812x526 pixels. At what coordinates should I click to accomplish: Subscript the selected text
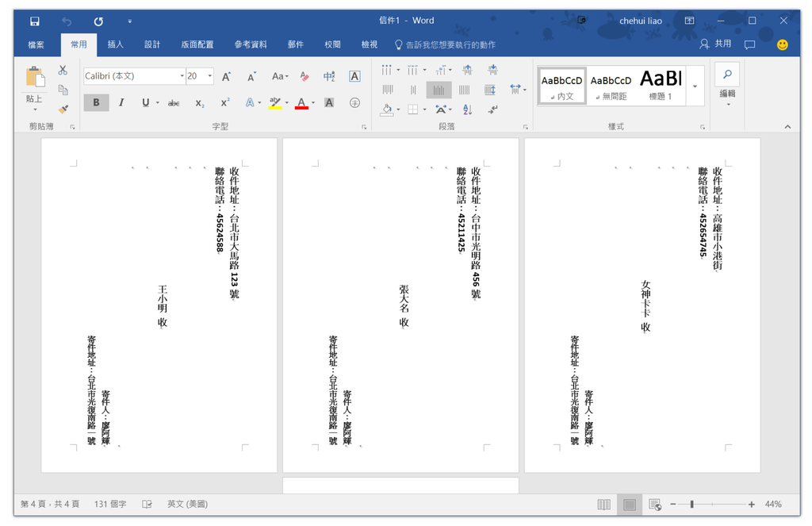coord(199,102)
